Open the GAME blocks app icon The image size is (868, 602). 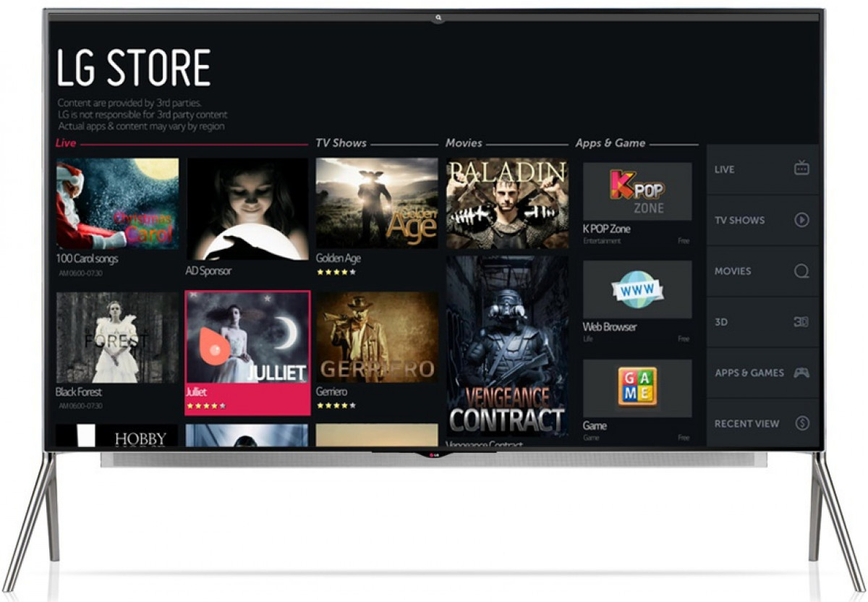click(637, 387)
